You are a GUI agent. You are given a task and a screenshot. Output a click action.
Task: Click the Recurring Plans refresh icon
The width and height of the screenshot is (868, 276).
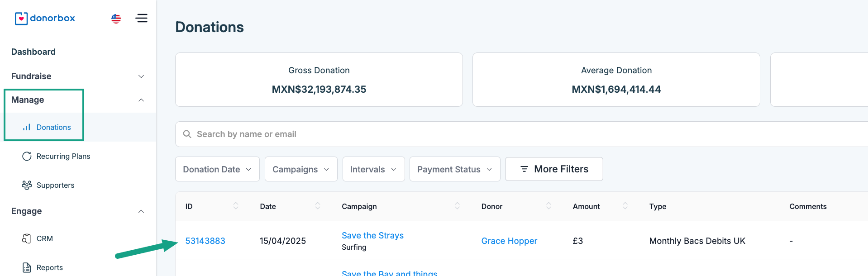pos(27,156)
